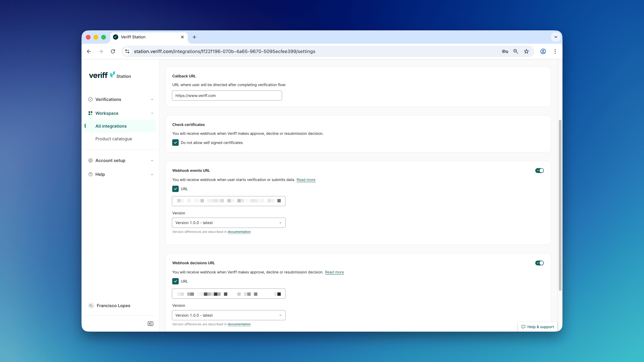Viewport: 644px width, 362px height.
Task: Uncheck URL checkbox under Webhook decisions
Action: pyautogui.click(x=176, y=281)
